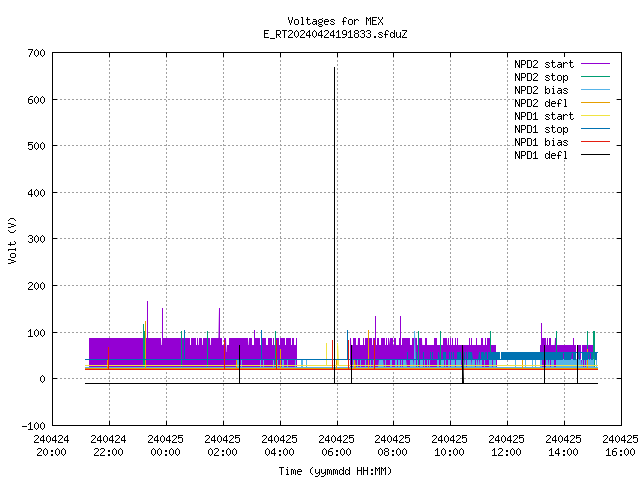640x480 pixels.
Task: Click the x-axis tick 240425 10:00
Action: tap(449, 446)
